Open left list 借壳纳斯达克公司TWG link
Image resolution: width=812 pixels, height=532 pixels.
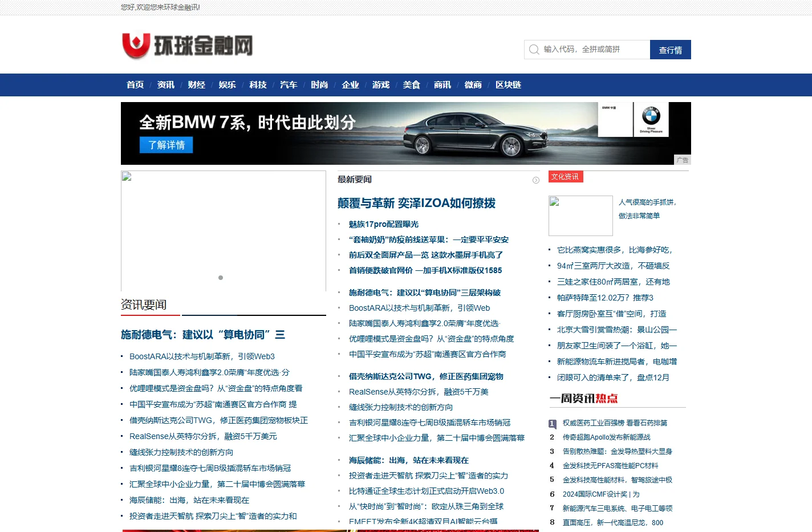[218, 420]
